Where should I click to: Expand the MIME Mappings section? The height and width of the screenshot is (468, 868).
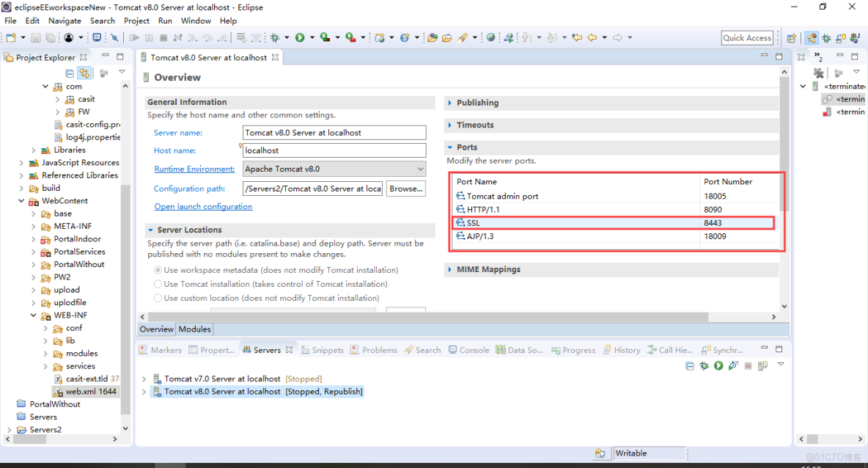pos(449,270)
